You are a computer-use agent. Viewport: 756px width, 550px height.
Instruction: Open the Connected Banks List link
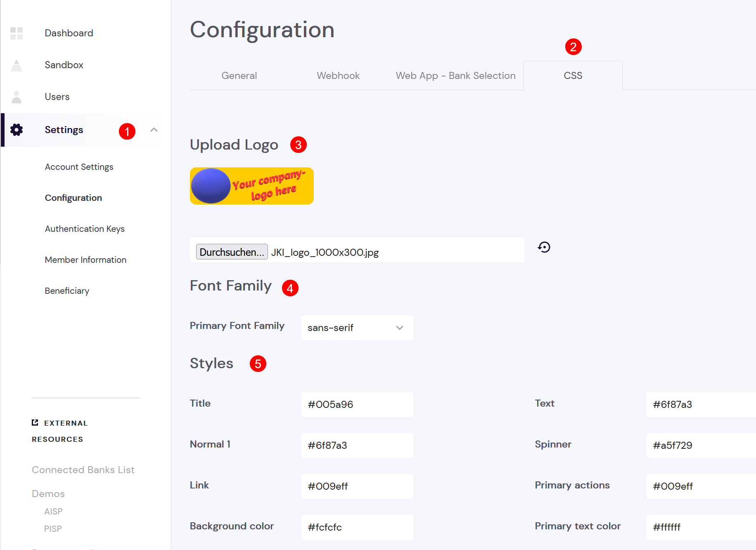pyautogui.click(x=83, y=470)
